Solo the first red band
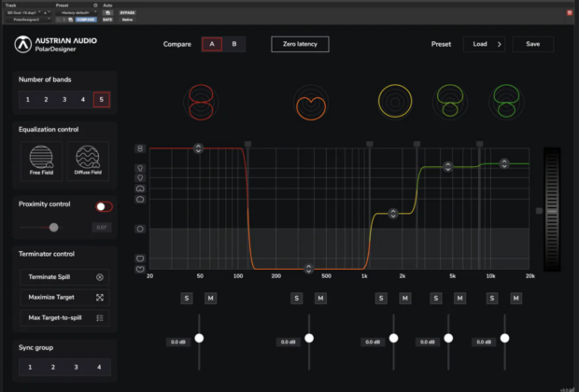579x392 pixels. point(187,299)
